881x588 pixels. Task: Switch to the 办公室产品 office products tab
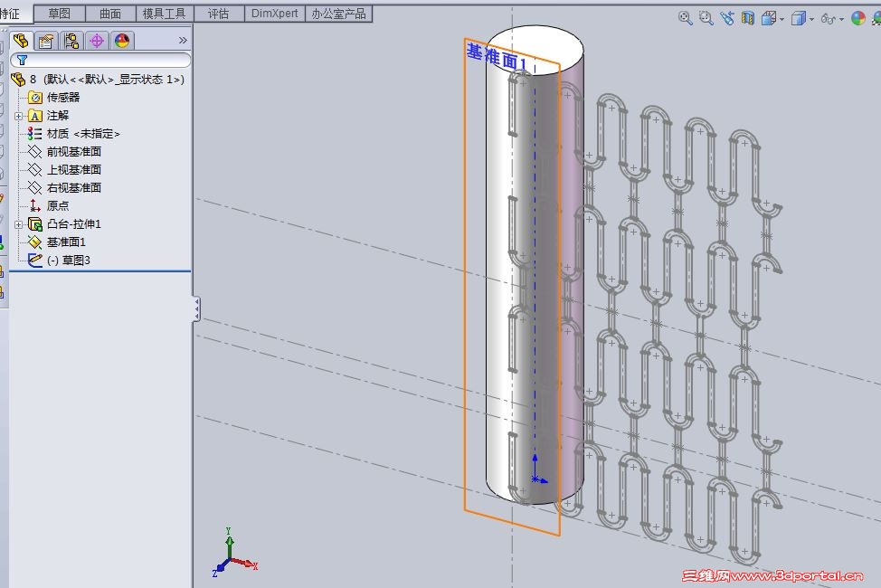click(x=339, y=14)
